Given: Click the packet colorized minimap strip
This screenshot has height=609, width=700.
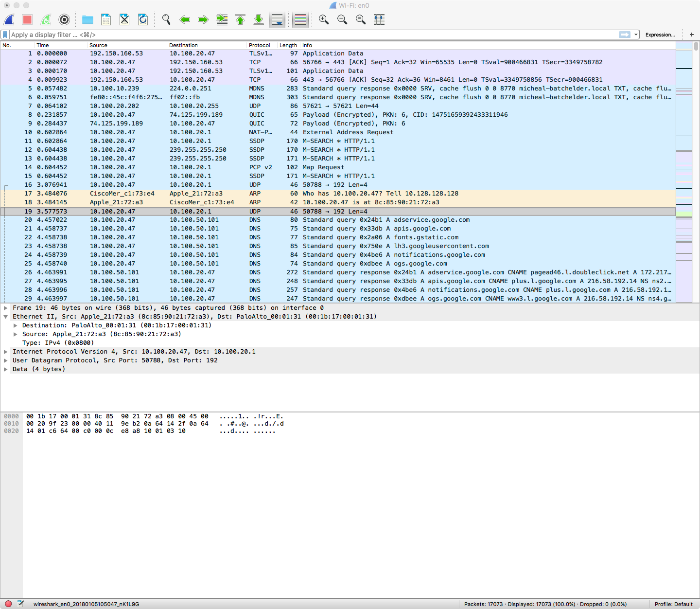Looking at the screenshot, I should [684, 172].
